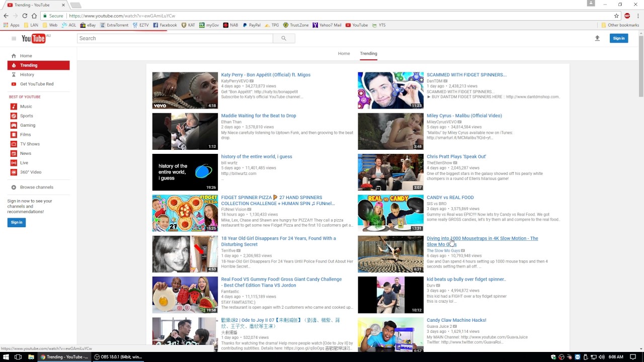Viewport: 644px width, 362px height.
Task: Open the Facebook bookmark
Action: click(x=165, y=25)
